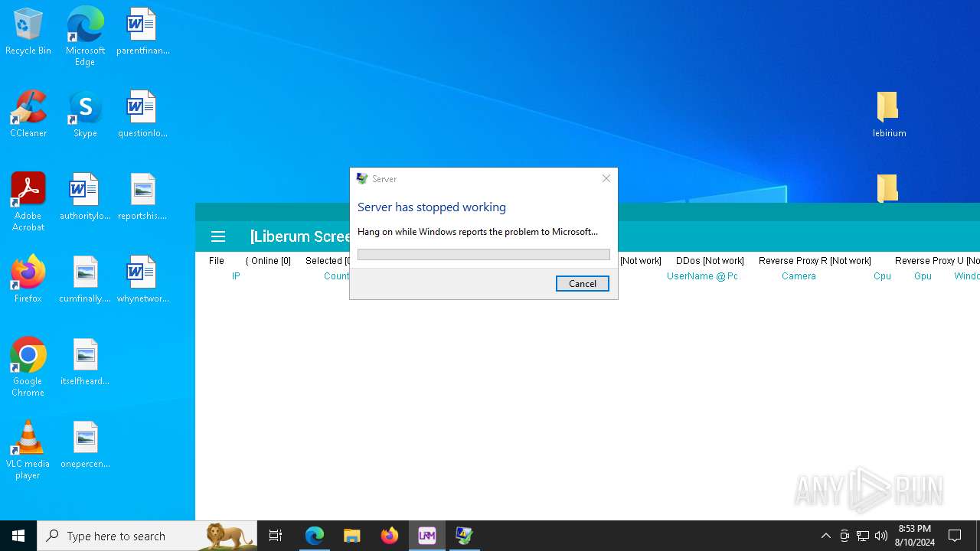Open the volume control tray icon

881,536
